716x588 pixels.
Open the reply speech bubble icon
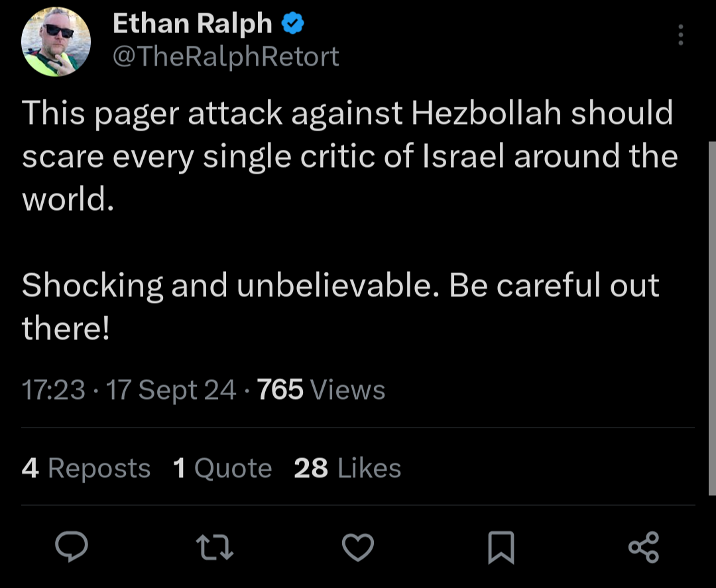(x=71, y=546)
